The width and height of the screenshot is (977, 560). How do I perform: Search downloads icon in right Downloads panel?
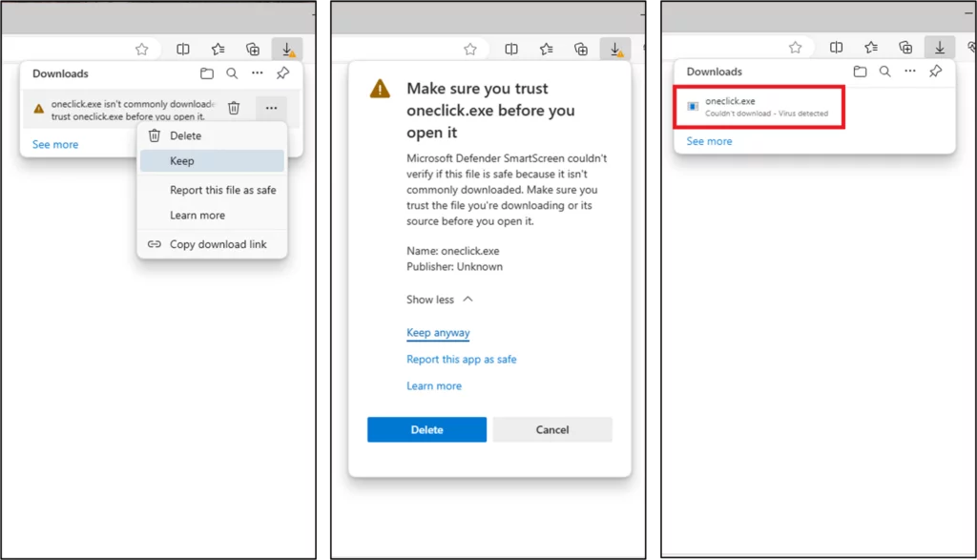(884, 72)
